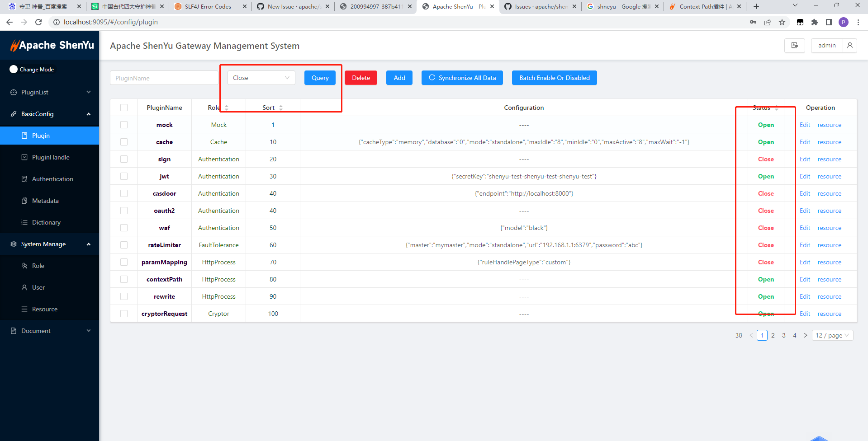The height and width of the screenshot is (441, 868).
Task: Click the Plugin page icon in sidebar
Action: point(24,136)
